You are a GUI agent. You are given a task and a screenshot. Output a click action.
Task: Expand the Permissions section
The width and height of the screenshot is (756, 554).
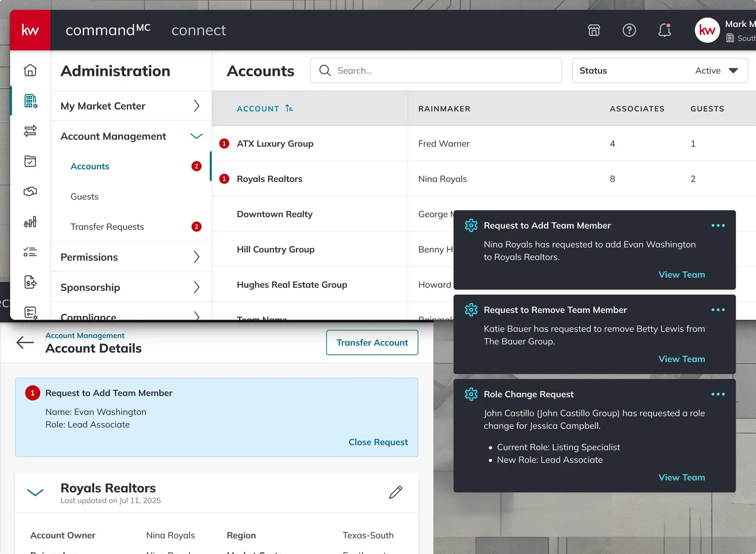131,257
